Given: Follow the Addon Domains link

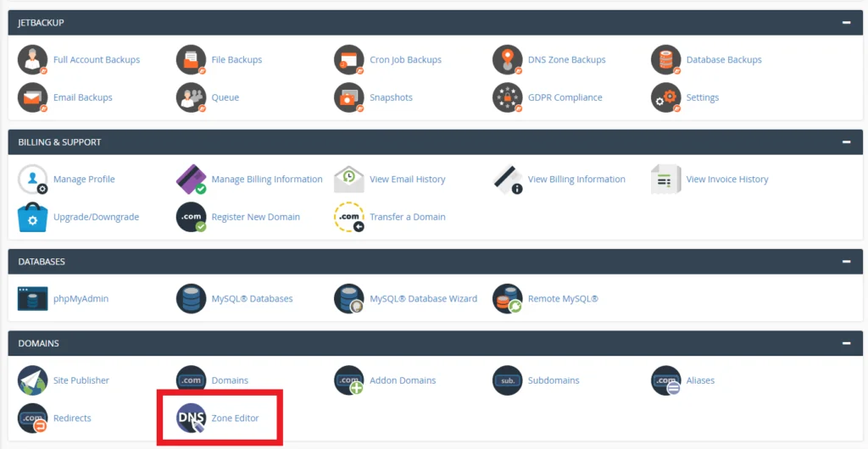Looking at the screenshot, I should click(403, 380).
